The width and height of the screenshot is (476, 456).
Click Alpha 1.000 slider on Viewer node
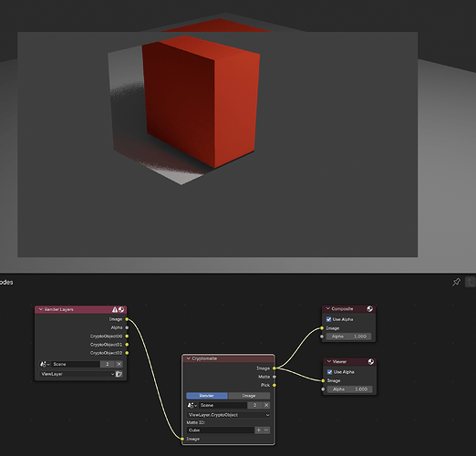[350, 389]
